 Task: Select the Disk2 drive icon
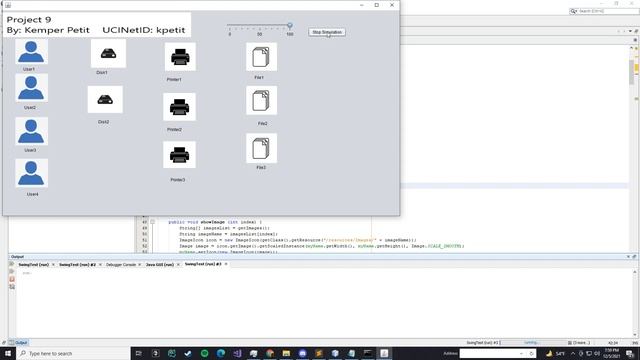tap(105, 100)
